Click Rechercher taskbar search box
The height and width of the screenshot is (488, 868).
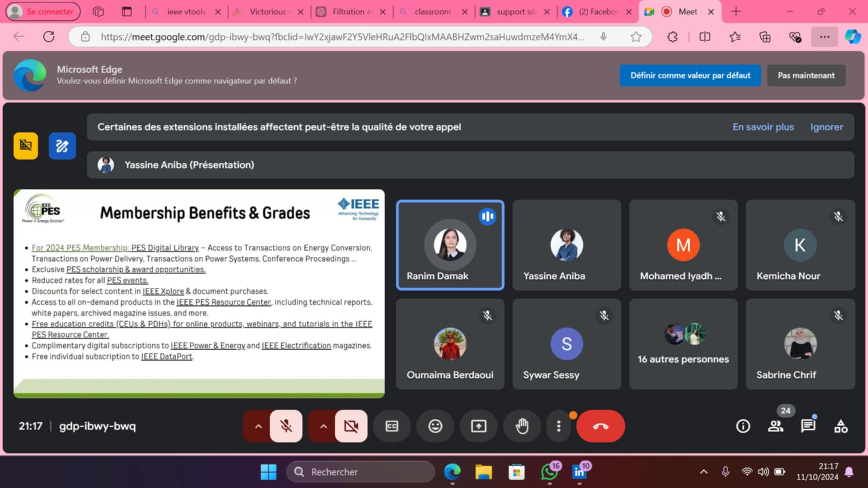360,472
